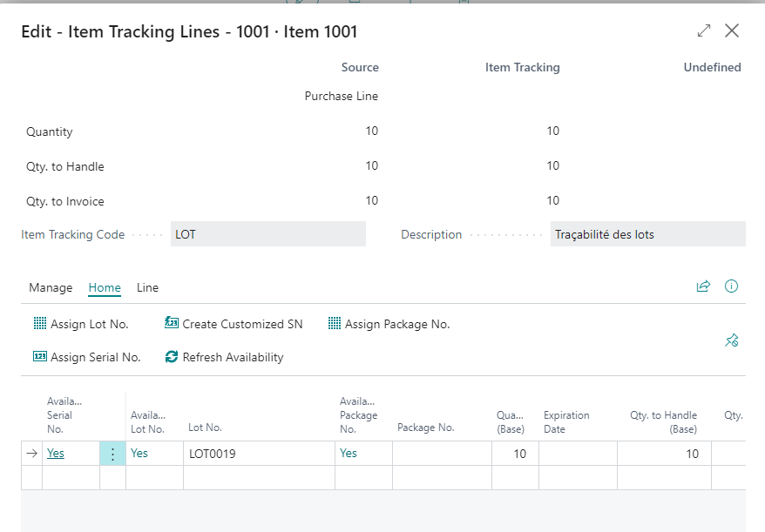Click the empty Expiration Date cell for LOT0019
Screen dimensions: 765x532
click(579, 454)
